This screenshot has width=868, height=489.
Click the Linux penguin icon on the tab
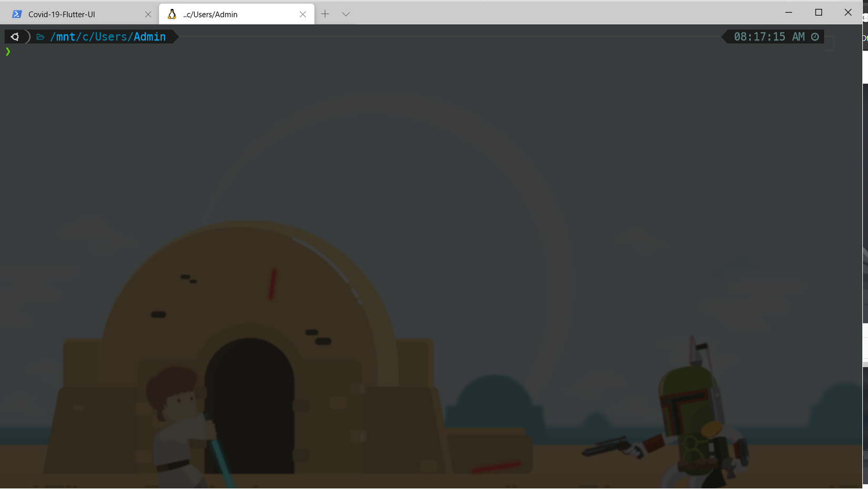coord(171,14)
